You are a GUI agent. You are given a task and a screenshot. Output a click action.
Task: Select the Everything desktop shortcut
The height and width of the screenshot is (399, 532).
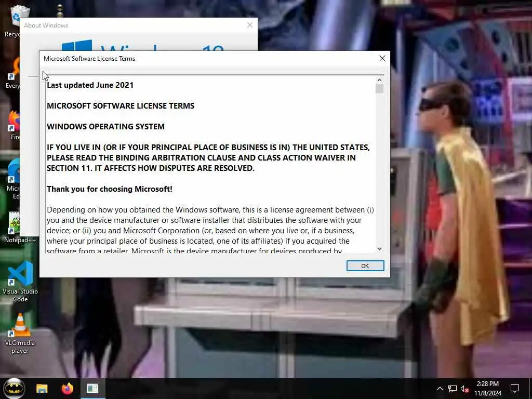coord(13,74)
